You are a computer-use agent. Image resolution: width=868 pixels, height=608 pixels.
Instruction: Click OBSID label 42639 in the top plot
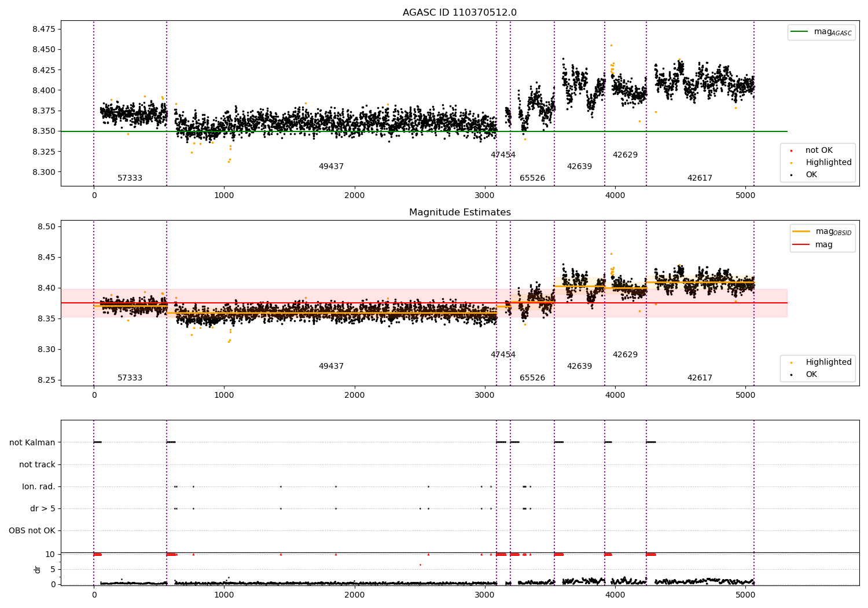579,167
